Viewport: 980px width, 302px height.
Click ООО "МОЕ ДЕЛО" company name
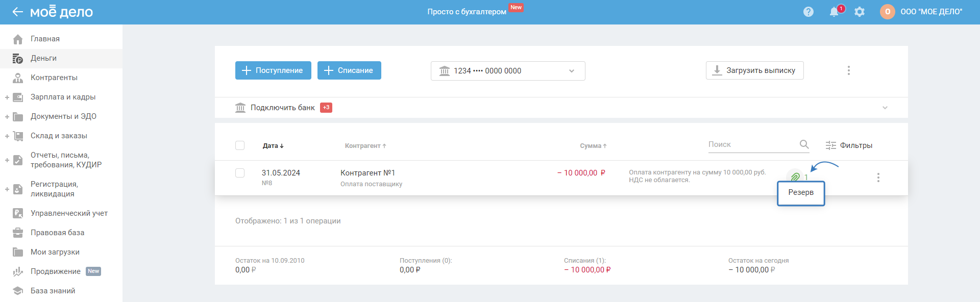point(932,12)
